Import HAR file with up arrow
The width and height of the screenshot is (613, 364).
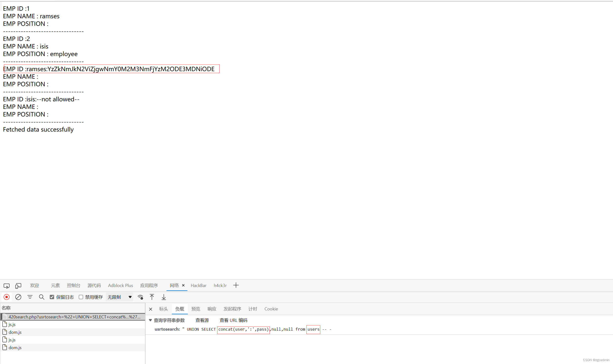tap(152, 297)
